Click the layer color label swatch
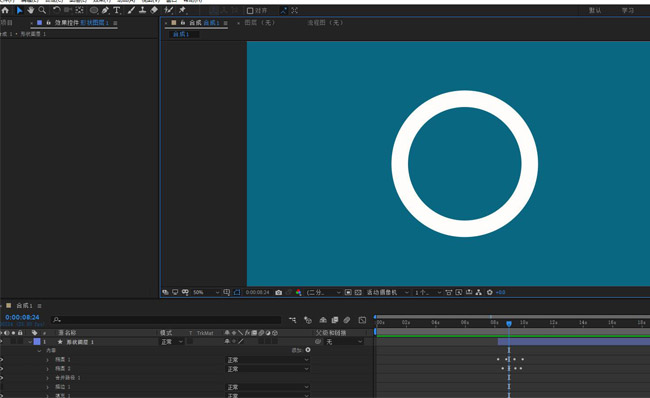The height and width of the screenshot is (398, 650). (x=37, y=342)
